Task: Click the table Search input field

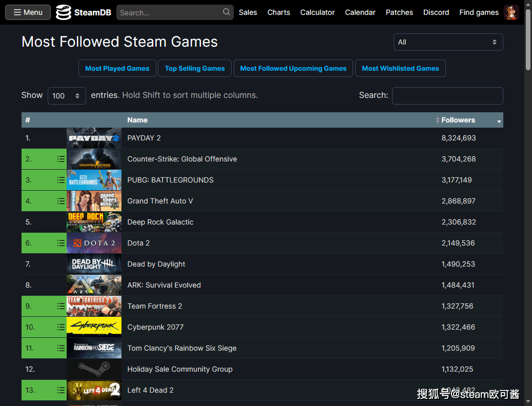Action: point(447,96)
